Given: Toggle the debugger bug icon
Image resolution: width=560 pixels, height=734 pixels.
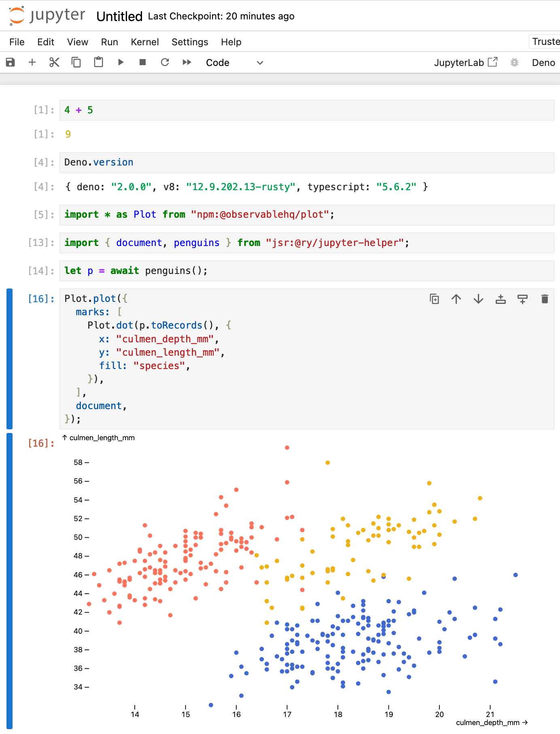Looking at the screenshot, I should 514,62.
